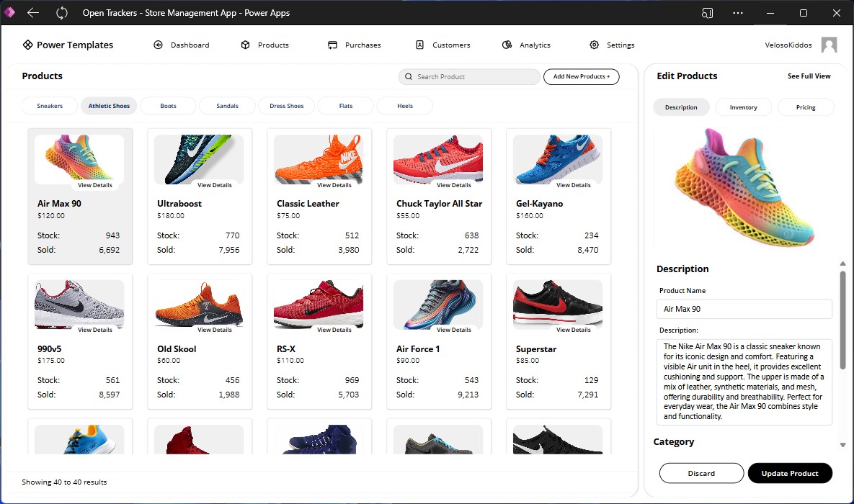This screenshot has height=504, width=854.
Task: Open the title bar more options ellipsis
Action: tap(738, 13)
